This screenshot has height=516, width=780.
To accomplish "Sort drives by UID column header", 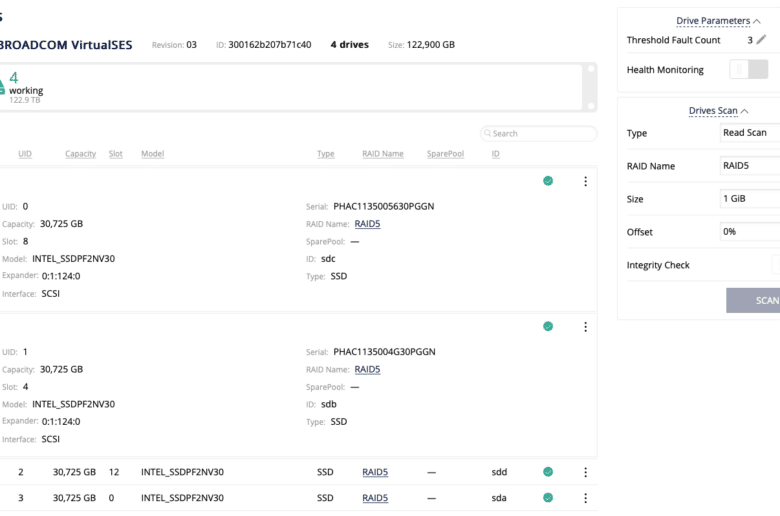I will click(x=25, y=154).
